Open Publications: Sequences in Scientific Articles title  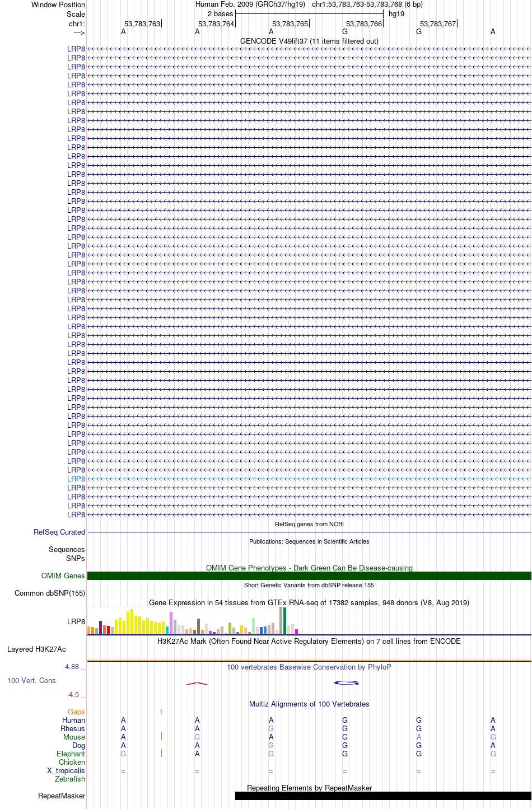309,542
